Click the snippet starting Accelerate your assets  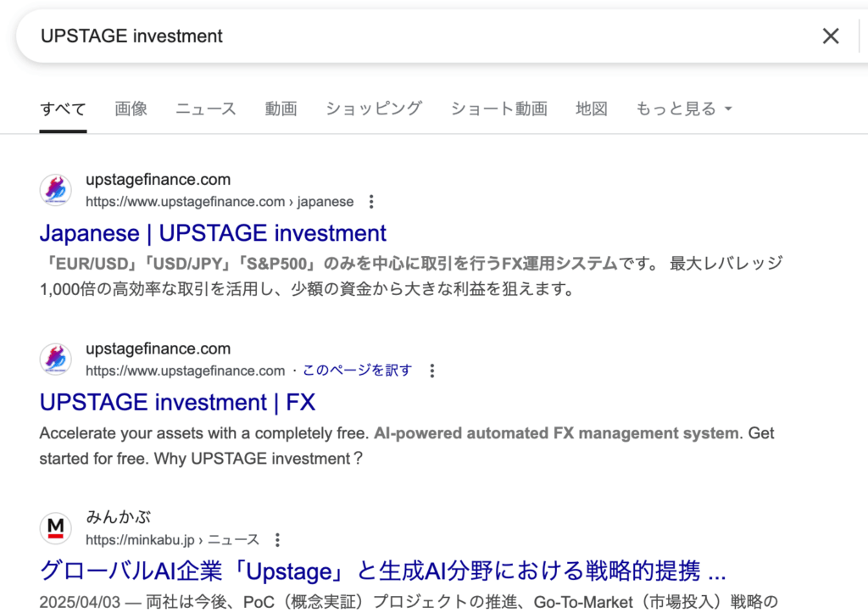pyautogui.click(x=407, y=446)
